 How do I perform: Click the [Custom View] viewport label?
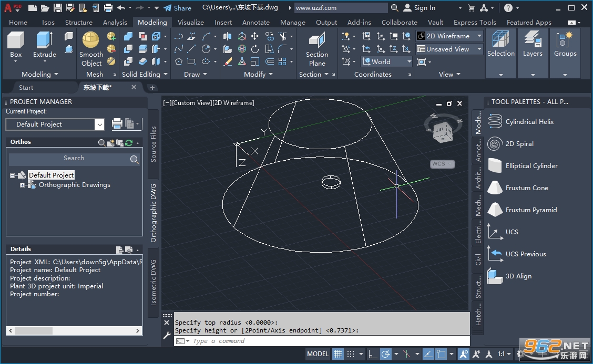[x=191, y=103]
